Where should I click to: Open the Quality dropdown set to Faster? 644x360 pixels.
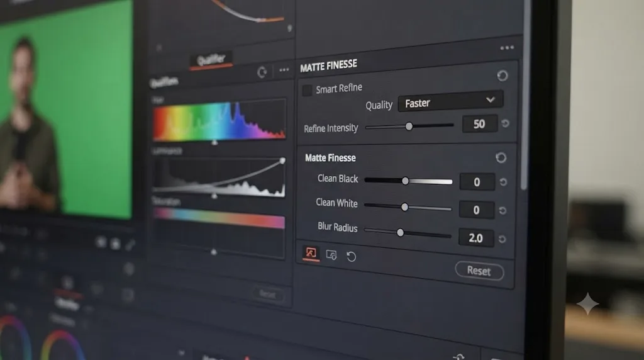click(450, 101)
